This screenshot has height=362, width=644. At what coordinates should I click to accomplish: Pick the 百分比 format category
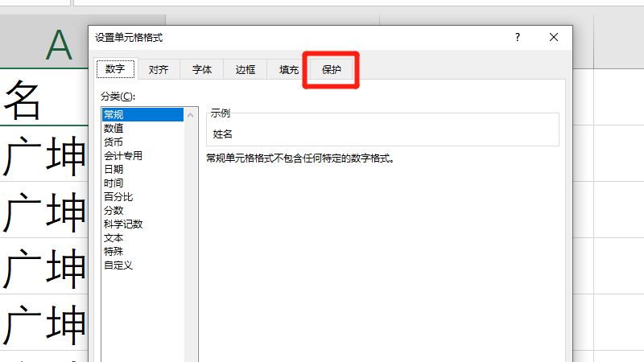tap(118, 196)
